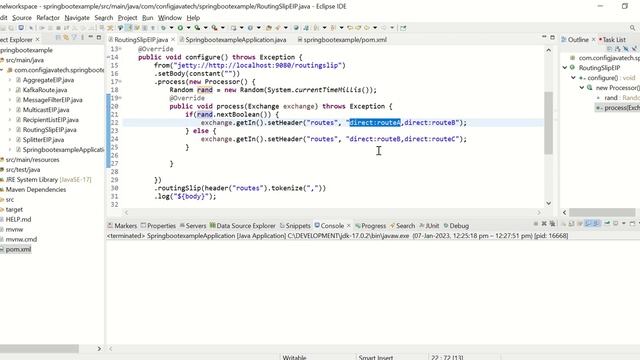Viewport: 640px width, 360px height.
Task: Expand AggregateEIP.java in Project Explorer
Action: pyautogui.click(x=10, y=80)
